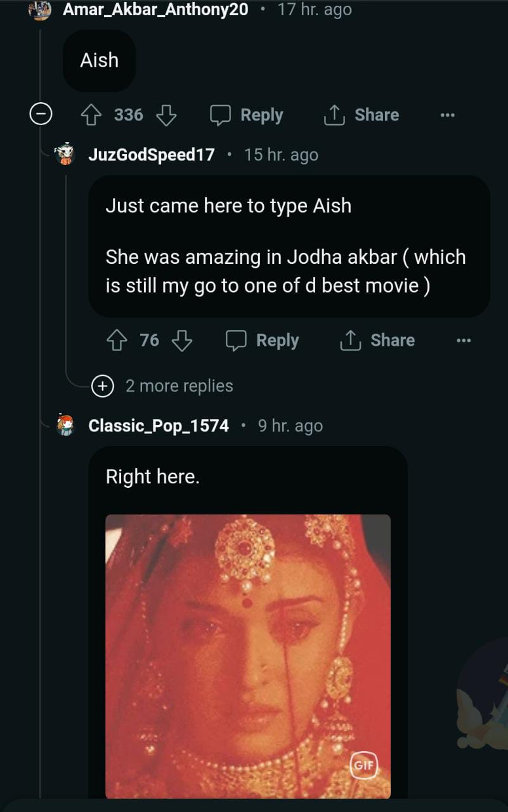
Task: Open JuzGodSpeed17's profile username link
Action: (x=152, y=155)
